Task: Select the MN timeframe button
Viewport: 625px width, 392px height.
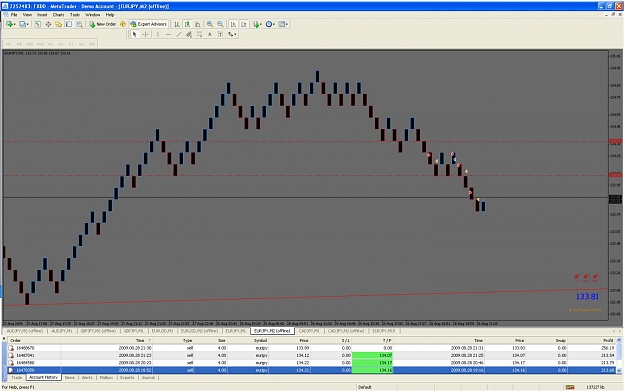Action: pyautogui.click(x=92, y=44)
